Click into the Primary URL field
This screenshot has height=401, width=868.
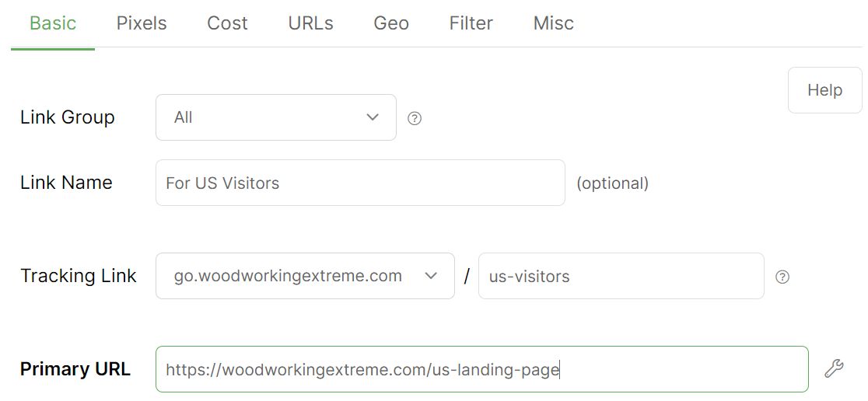point(481,369)
